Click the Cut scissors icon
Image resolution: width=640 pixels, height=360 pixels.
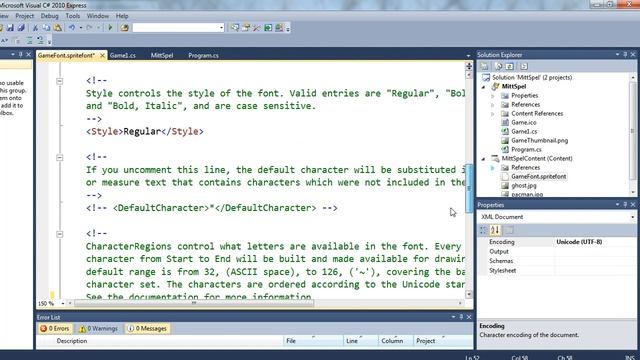pyautogui.click(x=36, y=28)
